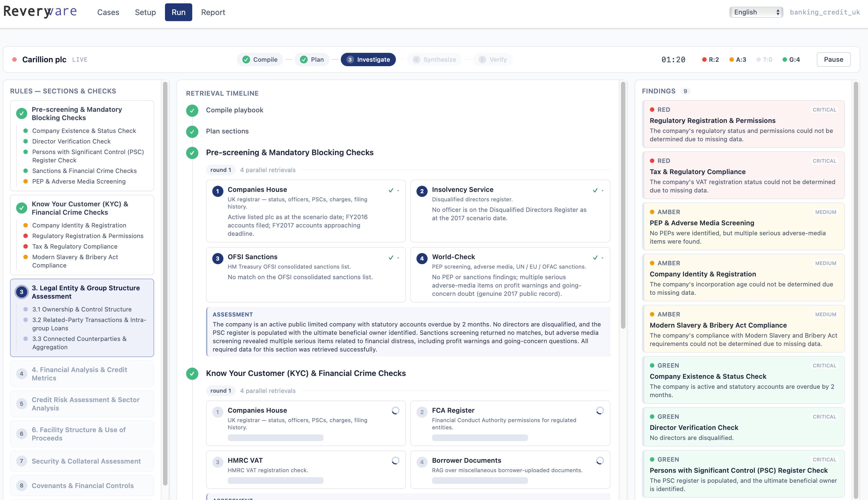Pause the running investigation
Screen dimensions: 868x500
(x=833, y=60)
